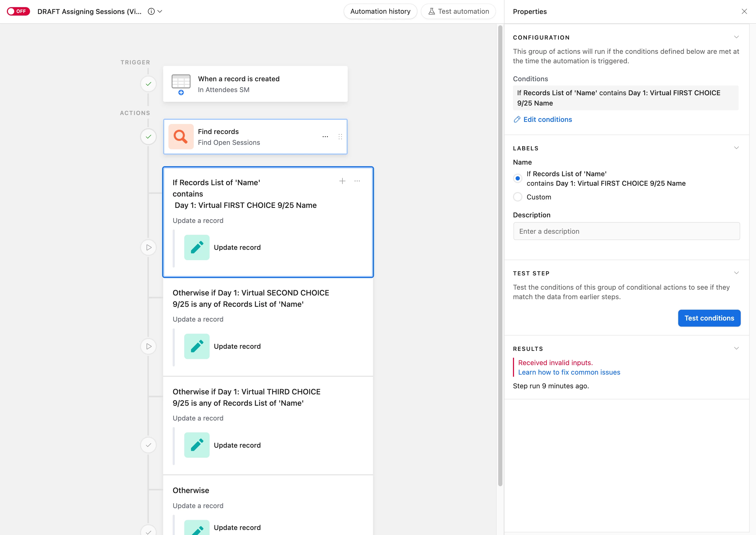The height and width of the screenshot is (535, 756).
Task: Select the default condition Name radio button
Action: pyautogui.click(x=517, y=178)
